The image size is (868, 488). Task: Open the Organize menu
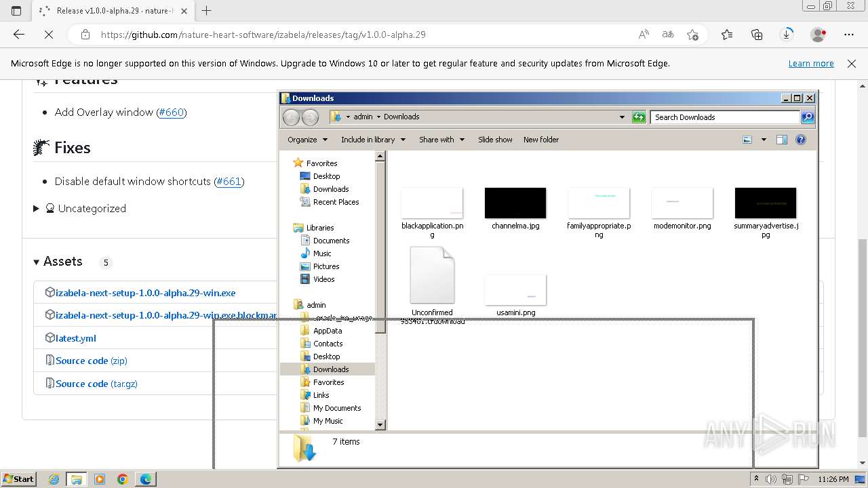point(307,140)
